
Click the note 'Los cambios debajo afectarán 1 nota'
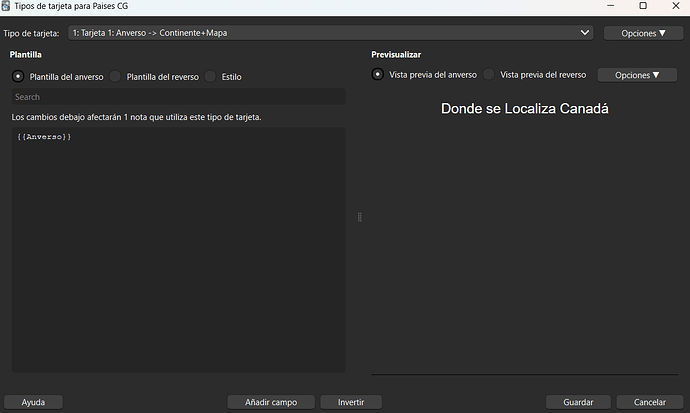click(136, 117)
